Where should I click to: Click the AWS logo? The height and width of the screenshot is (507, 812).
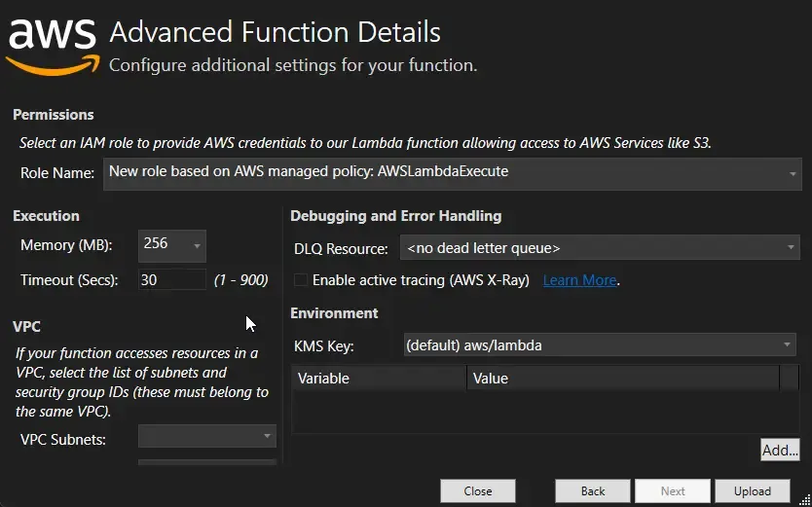point(53,48)
